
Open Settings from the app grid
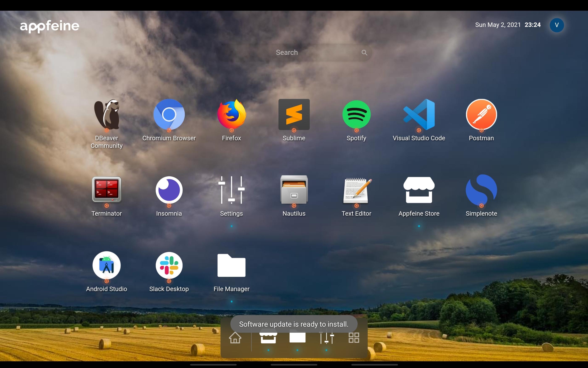click(x=232, y=190)
